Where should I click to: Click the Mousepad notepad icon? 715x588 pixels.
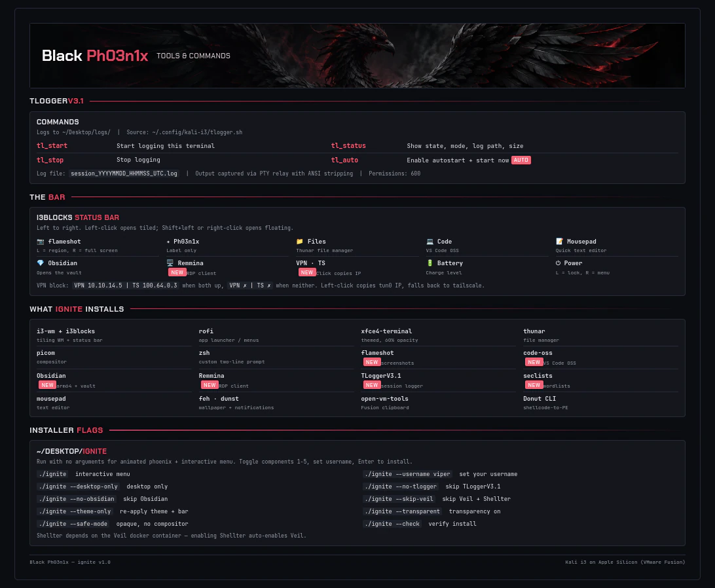coord(560,242)
